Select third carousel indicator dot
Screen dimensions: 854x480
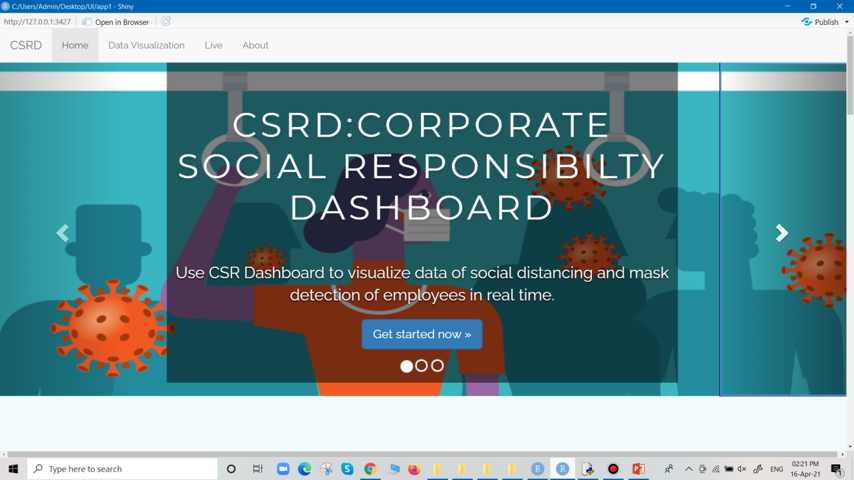(437, 366)
